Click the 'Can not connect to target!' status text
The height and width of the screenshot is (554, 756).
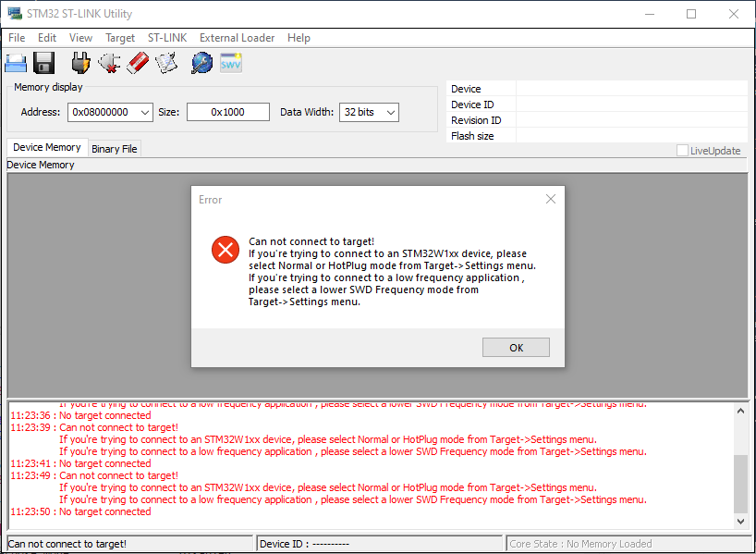67,544
